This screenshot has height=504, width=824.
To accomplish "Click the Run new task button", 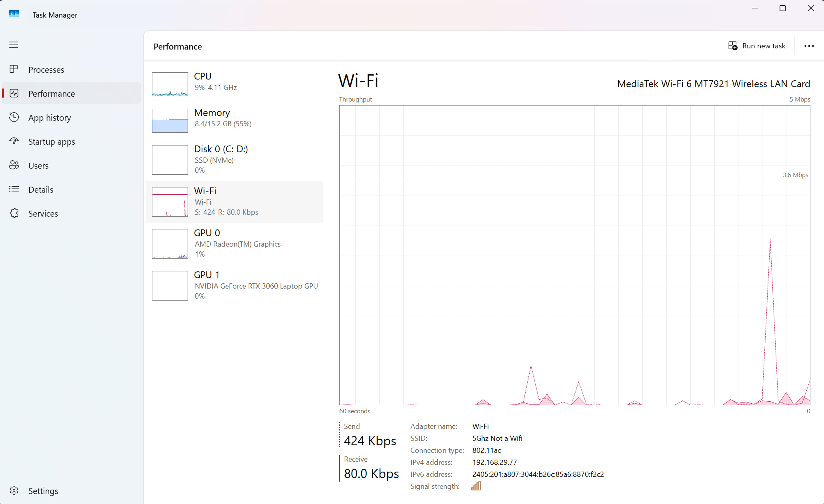I will pos(757,46).
